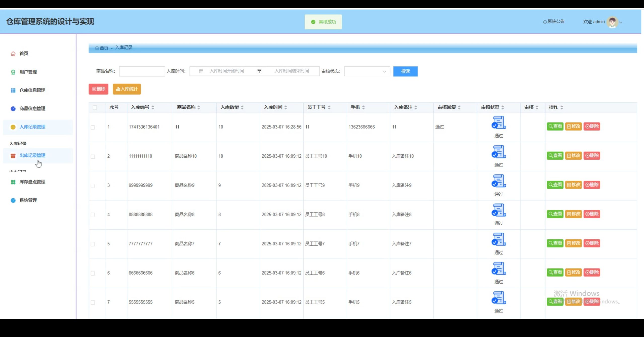Check the select-all checkbox in table header

coord(95,107)
